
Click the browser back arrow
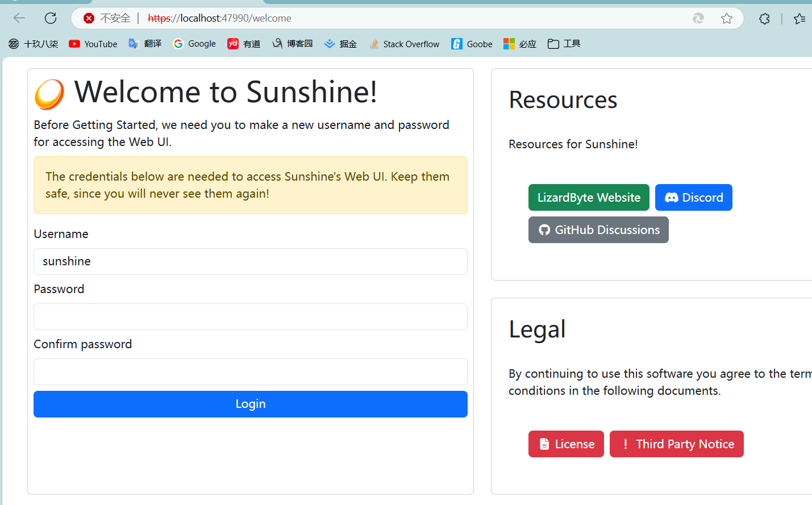pos(19,18)
